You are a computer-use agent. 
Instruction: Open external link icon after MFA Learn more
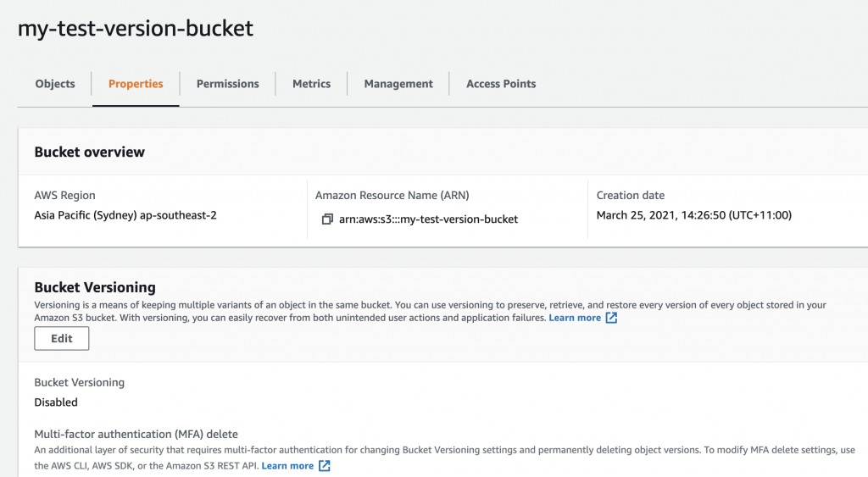pos(325,466)
